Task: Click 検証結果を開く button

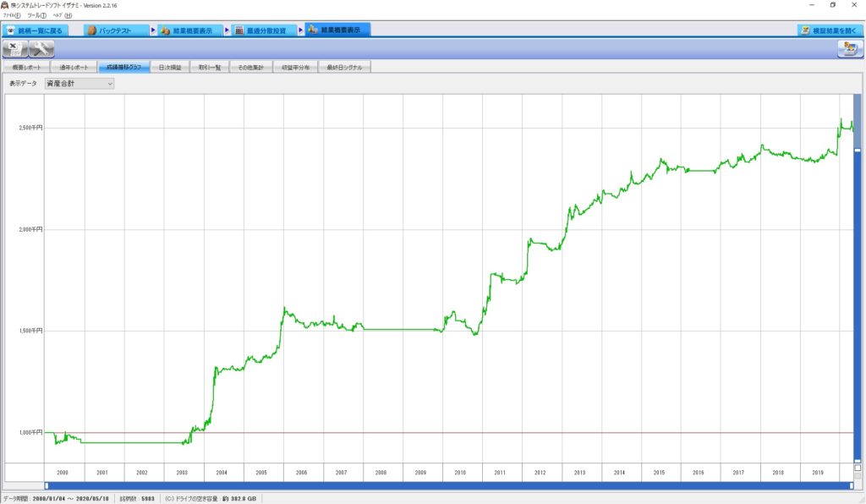Action: (831, 30)
